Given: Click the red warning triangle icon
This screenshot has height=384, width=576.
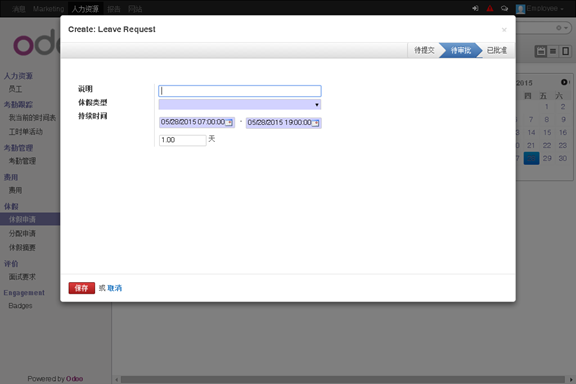Looking at the screenshot, I should [490, 8].
